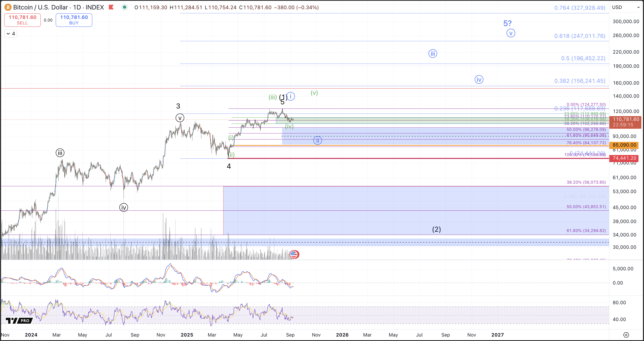The image size is (644, 341).
Task: Click the BUY 110,781.60 button
Action: point(74,20)
